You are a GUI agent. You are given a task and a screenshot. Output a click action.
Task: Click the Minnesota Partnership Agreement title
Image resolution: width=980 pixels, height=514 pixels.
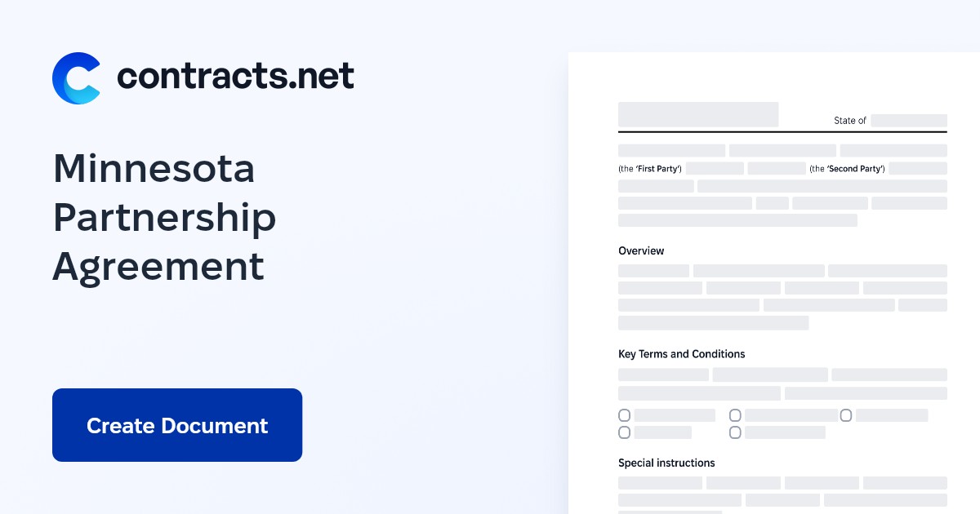pyautogui.click(x=164, y=218)
